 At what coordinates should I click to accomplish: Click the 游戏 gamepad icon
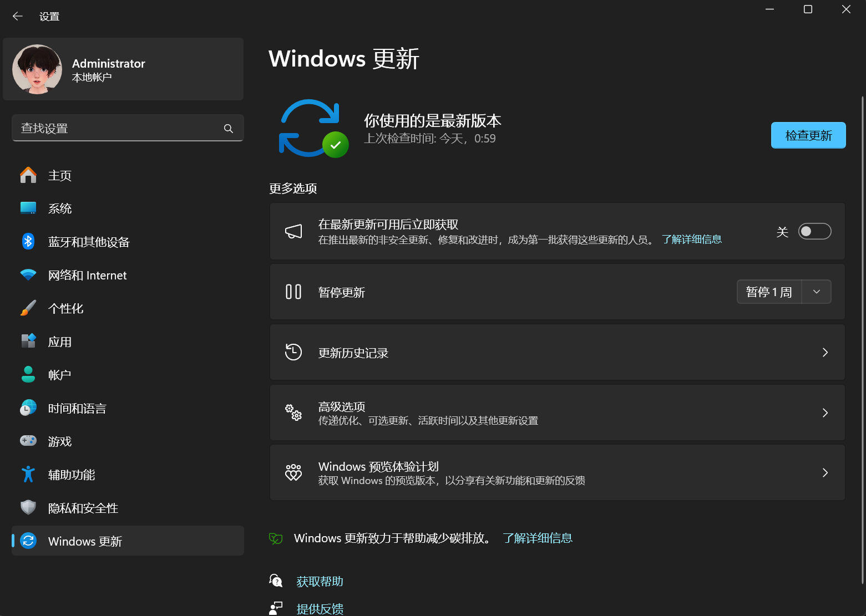click(x=28, y=441)
